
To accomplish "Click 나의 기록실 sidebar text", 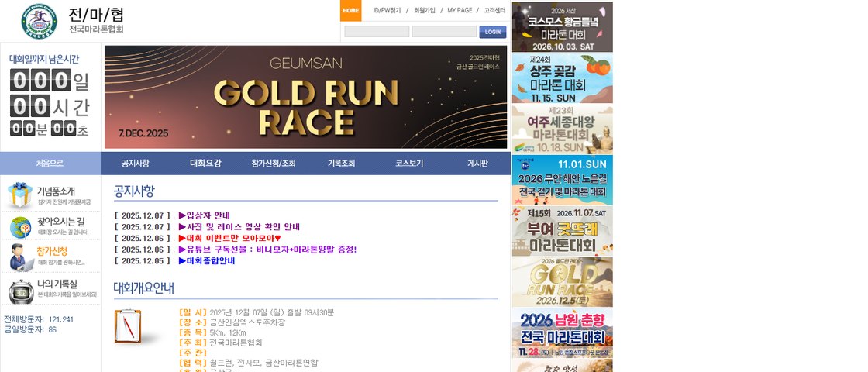I will pos(57,284).
